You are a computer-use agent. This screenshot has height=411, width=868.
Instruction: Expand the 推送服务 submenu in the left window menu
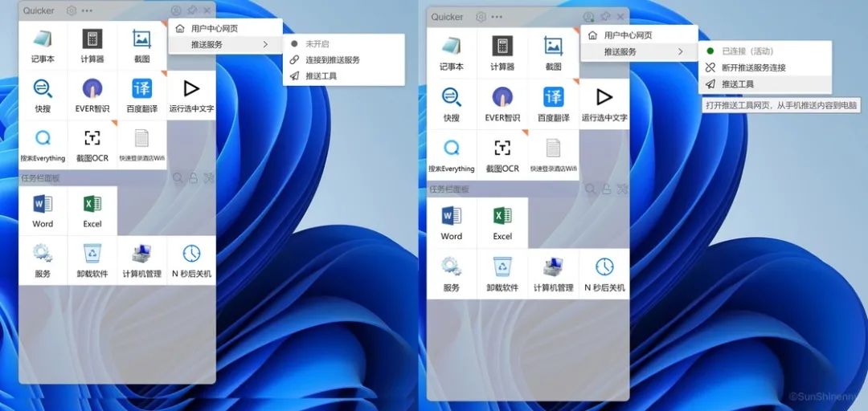coord(226,44)
